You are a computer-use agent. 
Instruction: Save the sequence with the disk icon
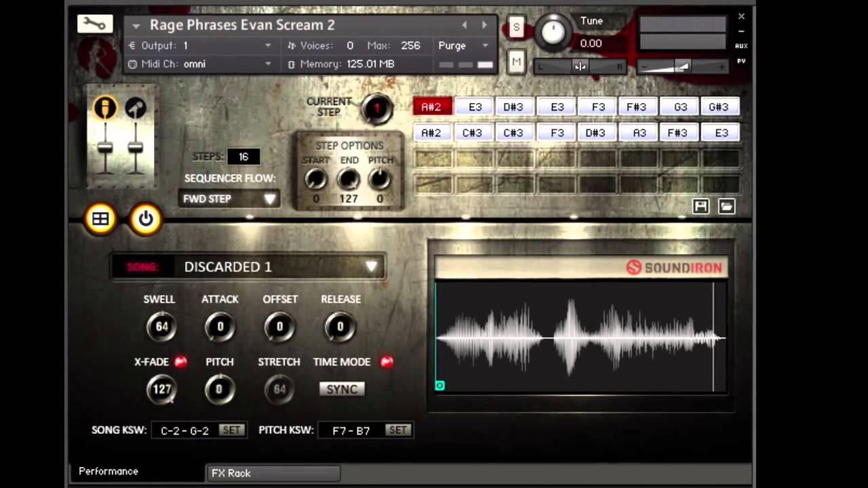pyautogui.click(x=701, y=206)
